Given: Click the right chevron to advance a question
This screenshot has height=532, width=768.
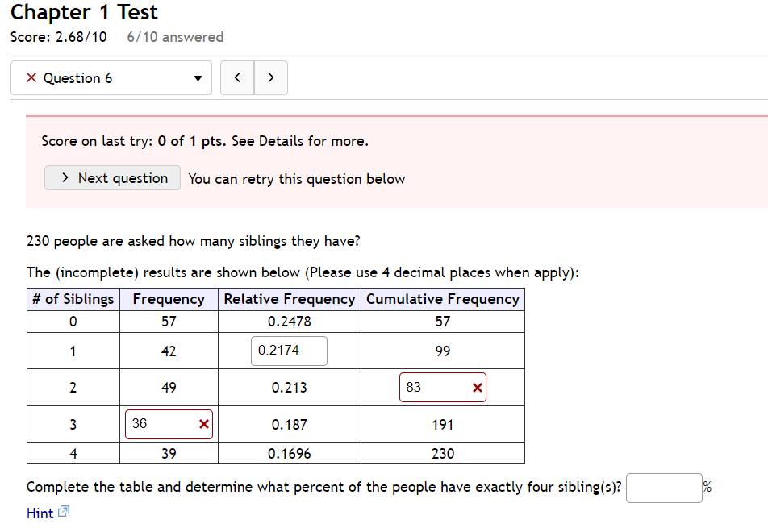Looking at the screenshot, I should tap(270, 77).
